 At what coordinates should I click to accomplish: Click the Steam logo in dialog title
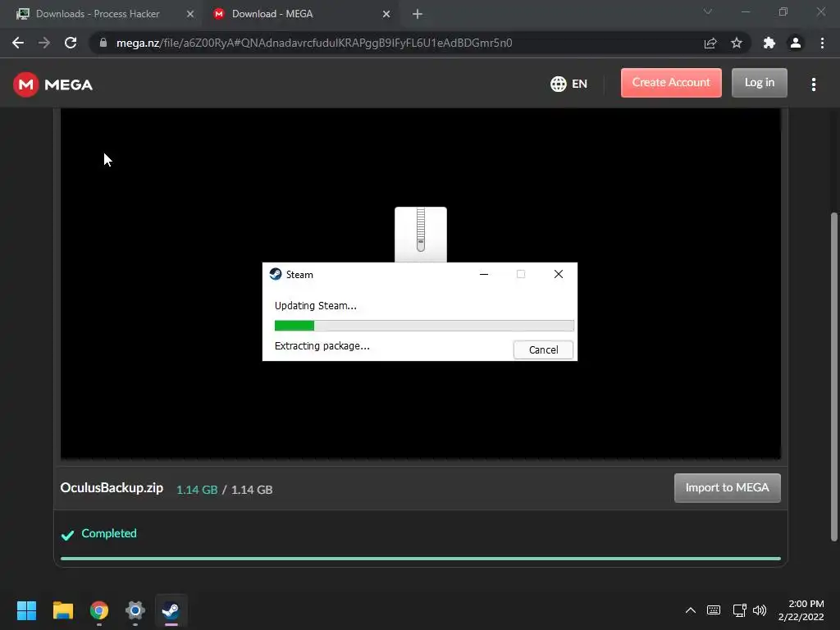[276, 274]
